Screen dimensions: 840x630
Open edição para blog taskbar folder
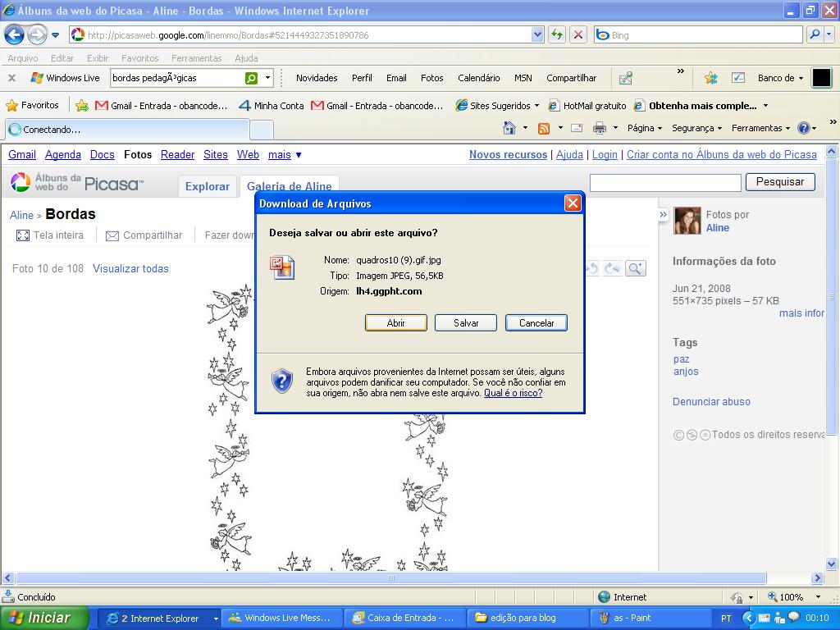(x=529, y=618)
